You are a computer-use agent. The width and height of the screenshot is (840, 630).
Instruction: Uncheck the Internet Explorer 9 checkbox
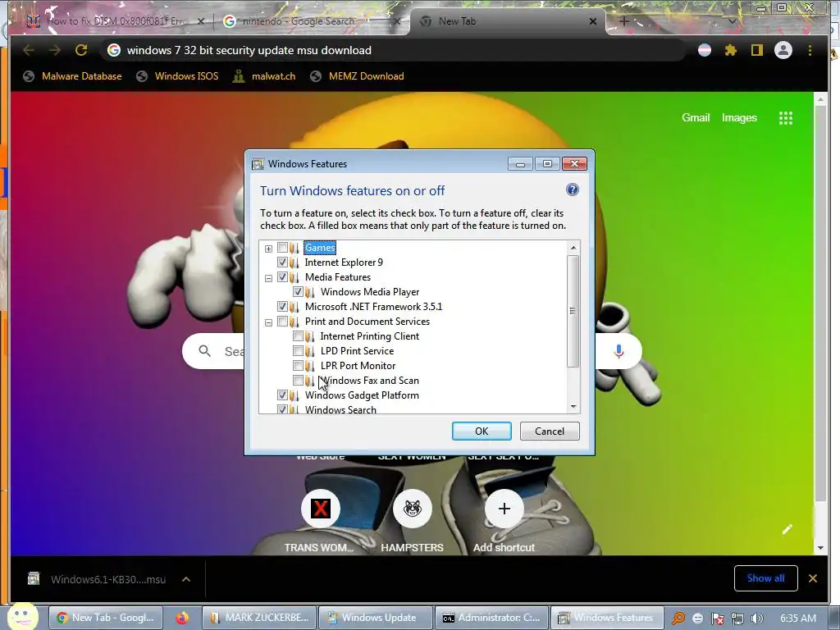coord(282,262)
